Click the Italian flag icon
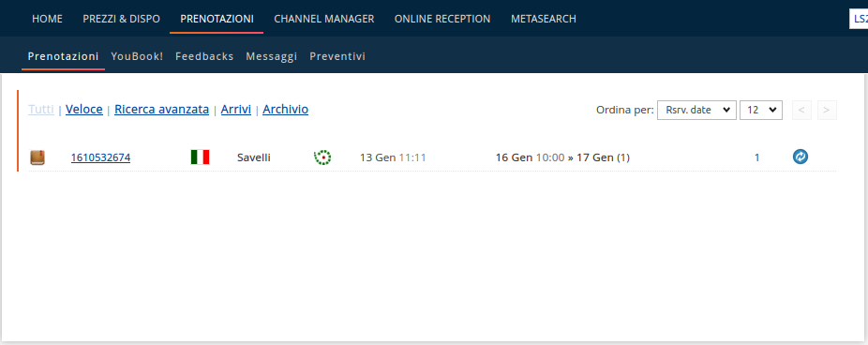The height and width of the screenshot is (345, 868). tap(200, 157)
